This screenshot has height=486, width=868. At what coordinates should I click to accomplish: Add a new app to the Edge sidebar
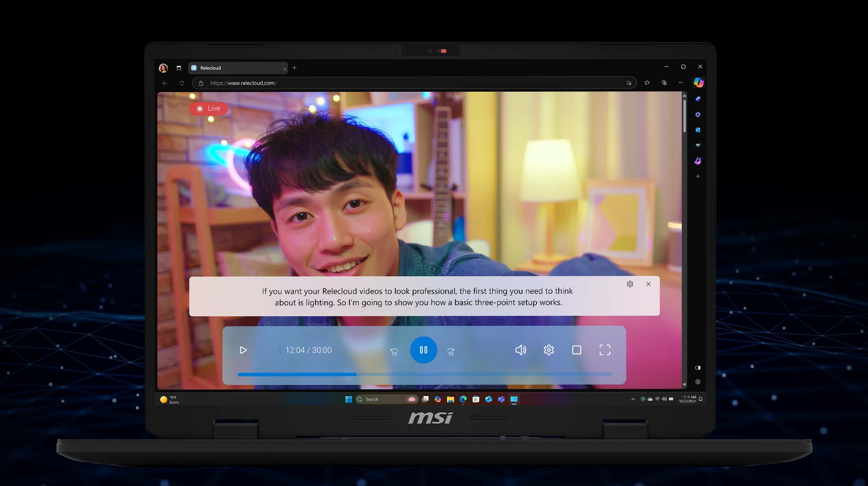(698, 176)
